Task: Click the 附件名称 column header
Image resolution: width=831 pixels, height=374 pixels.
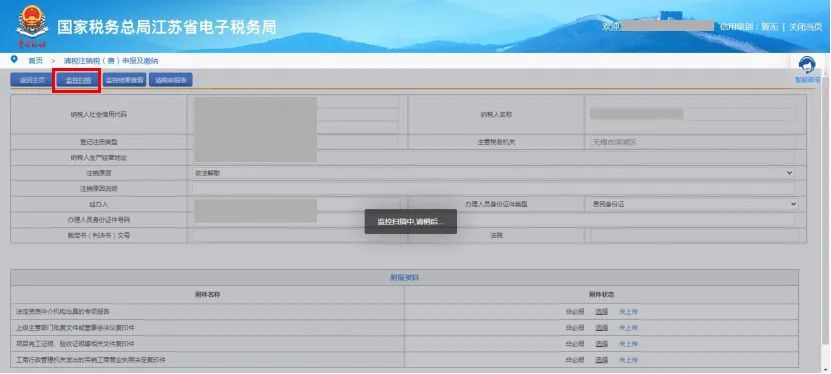Action: [207, 294]
